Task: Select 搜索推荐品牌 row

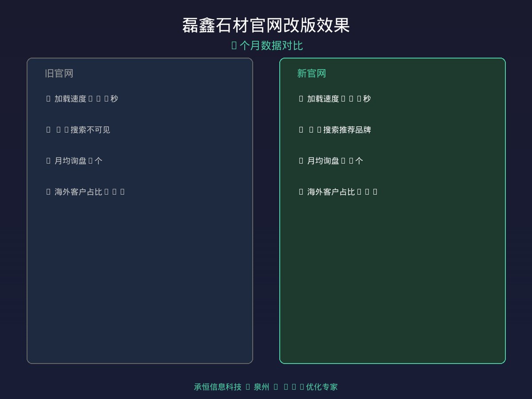Action: [335, 130]
